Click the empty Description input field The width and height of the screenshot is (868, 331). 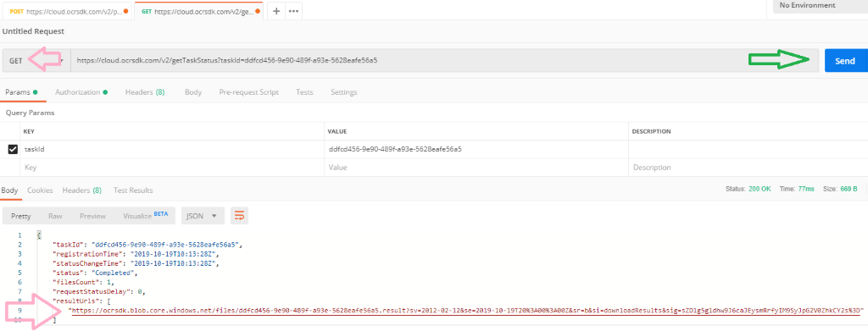[x=748, y=168]
